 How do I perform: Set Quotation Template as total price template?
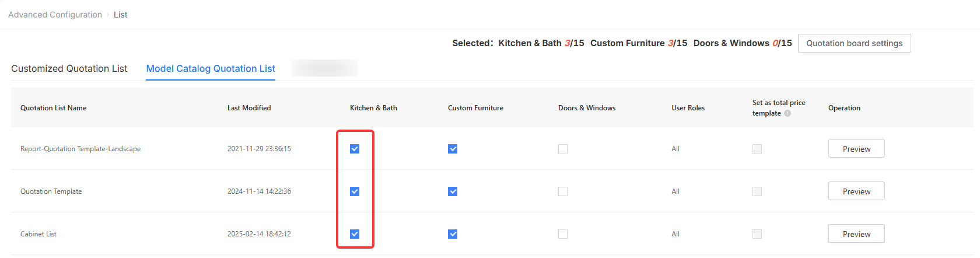point(757,191)
